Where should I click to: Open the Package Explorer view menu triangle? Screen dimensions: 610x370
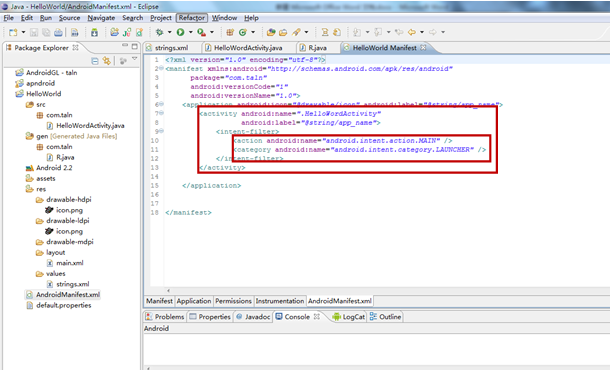pyautogui.click(x=135, y=59)
